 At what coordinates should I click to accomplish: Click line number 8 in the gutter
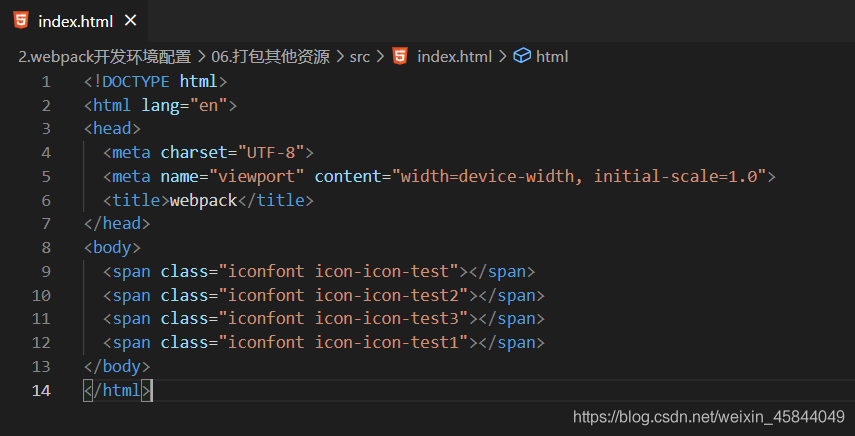click(x=46, y=248)
